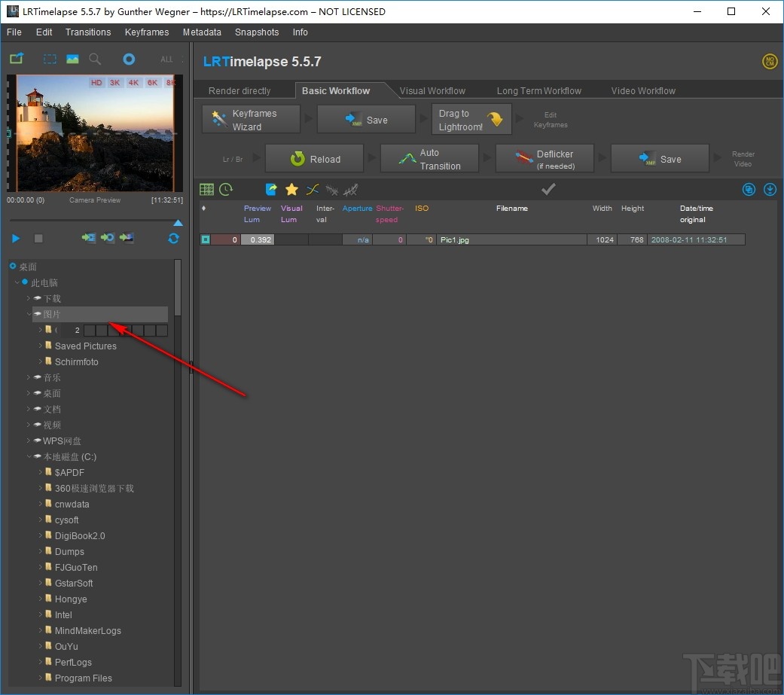The image size is (784, 695).
Task: Click the Drag to Lightroom button
Action: coord(471,120)
